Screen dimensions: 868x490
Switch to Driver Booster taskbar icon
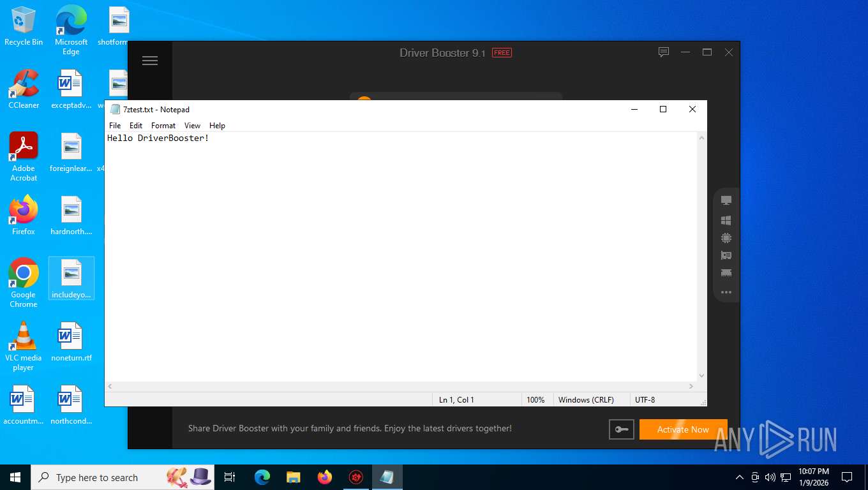coord(356,477)
